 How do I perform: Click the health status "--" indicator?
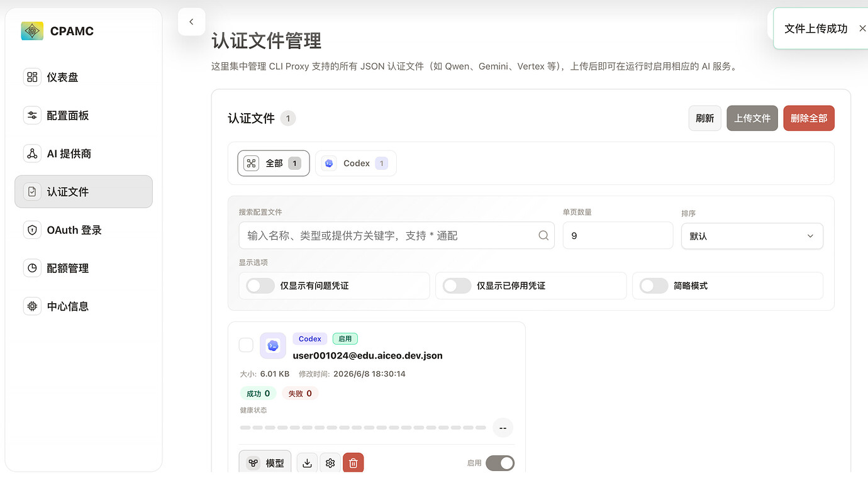click(x=503, y=428)
